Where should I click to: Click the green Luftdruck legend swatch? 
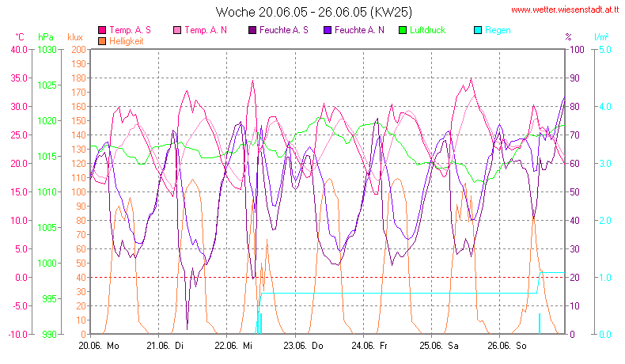[x=401, y=30]
